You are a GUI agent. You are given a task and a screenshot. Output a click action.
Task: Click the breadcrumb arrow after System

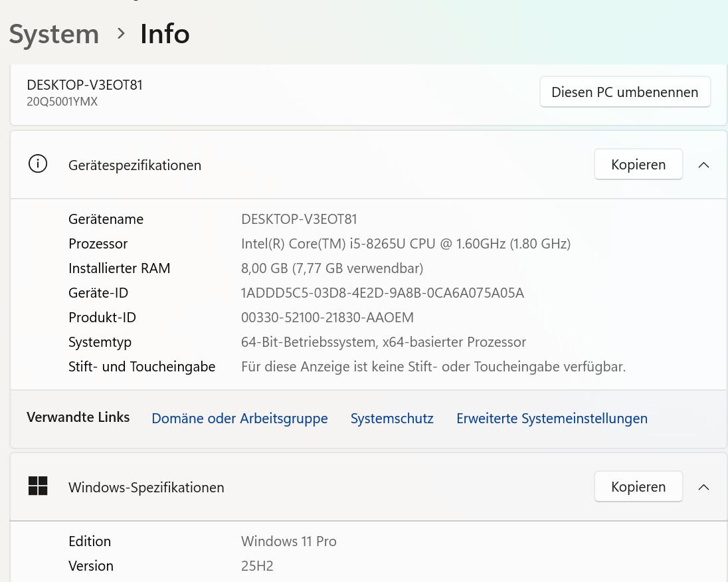(121, 33)
